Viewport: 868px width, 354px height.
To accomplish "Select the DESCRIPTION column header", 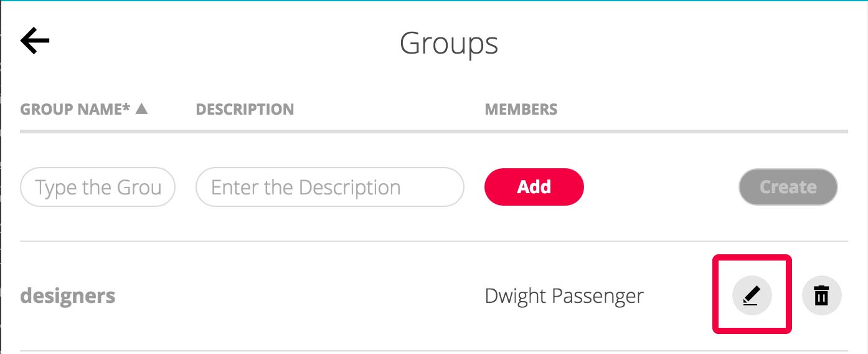I will pos(245,109).
